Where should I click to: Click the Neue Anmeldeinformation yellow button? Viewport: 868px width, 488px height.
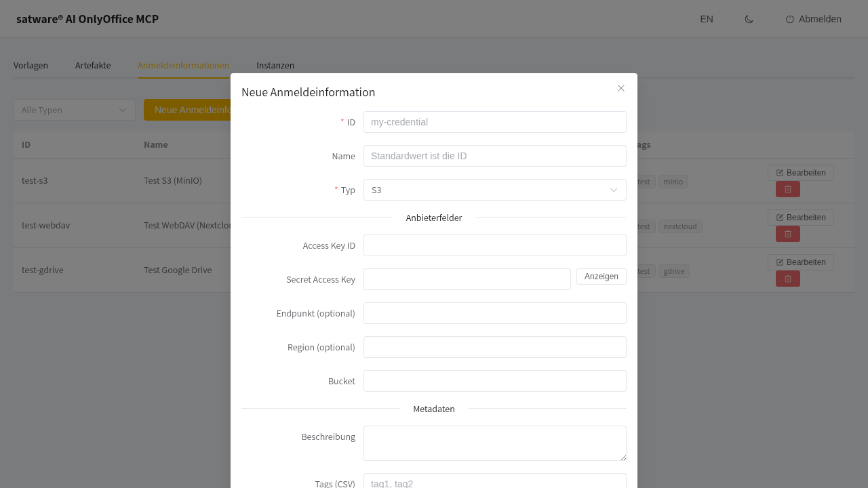tap(188, 110)
